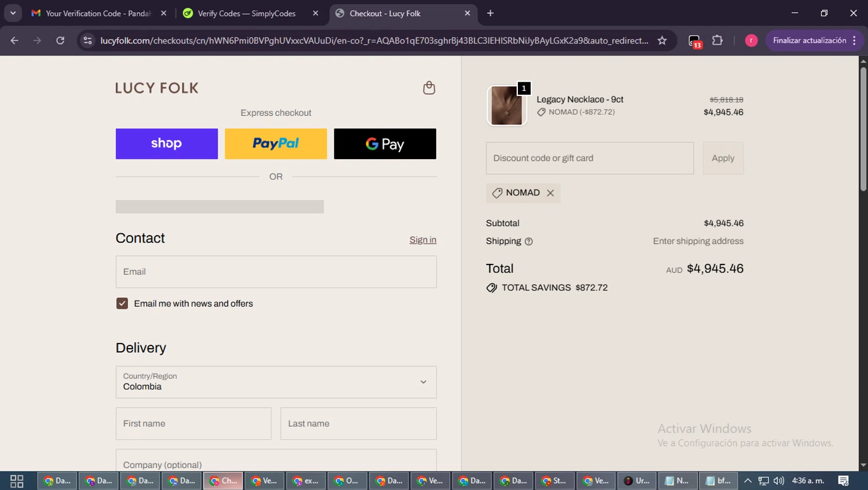Open the 'Ch...' Chrome taskbar window
This screenshot has height=490, width=868.
[x=223, y=481]
